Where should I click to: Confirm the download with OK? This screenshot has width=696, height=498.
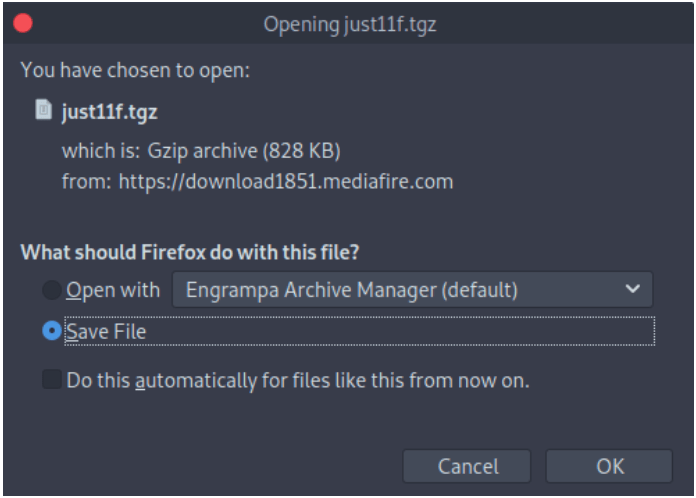coord(609,466)
